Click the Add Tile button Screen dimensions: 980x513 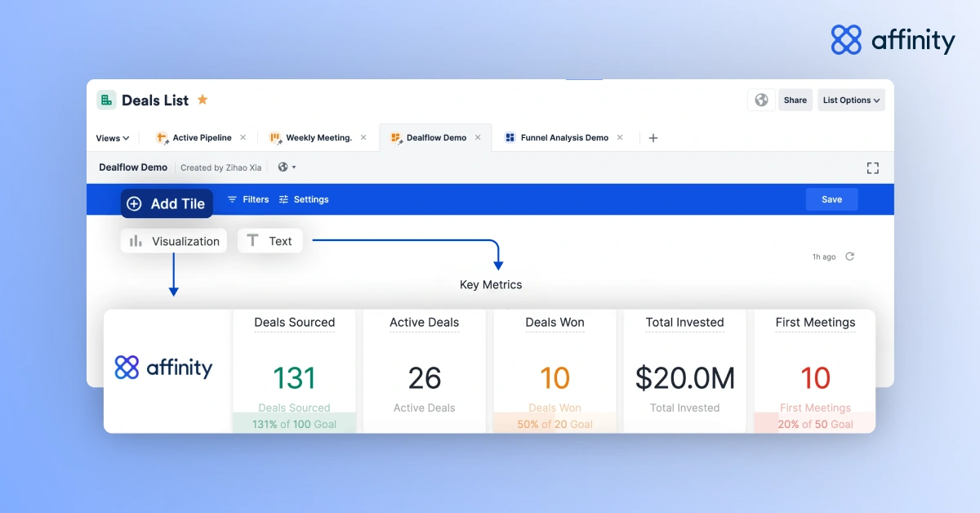(x=167, y=203)
